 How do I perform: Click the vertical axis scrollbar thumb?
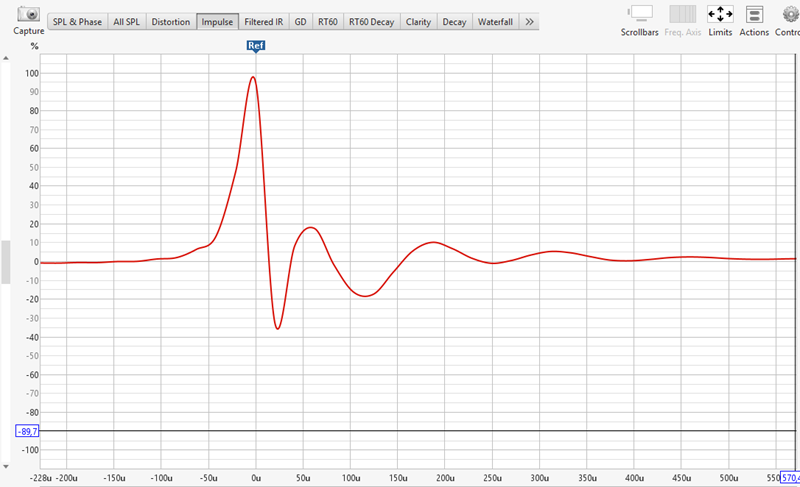(x=6, y=262)
